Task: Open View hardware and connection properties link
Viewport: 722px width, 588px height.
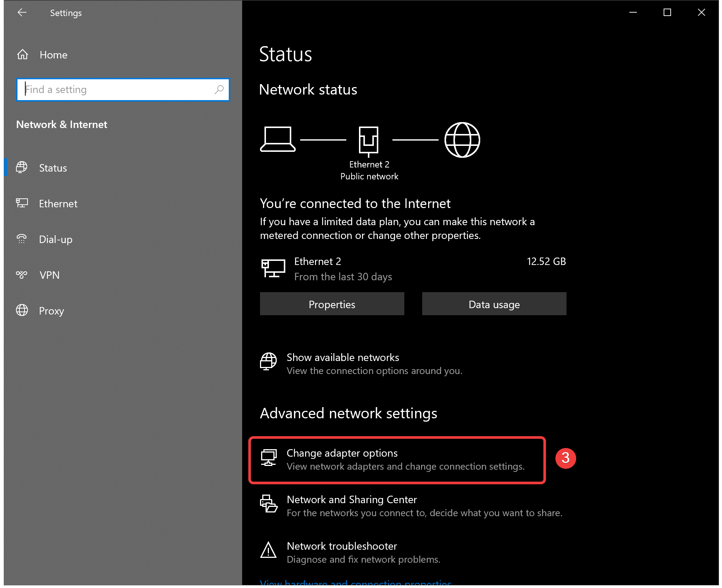Action: coord(356,582)
